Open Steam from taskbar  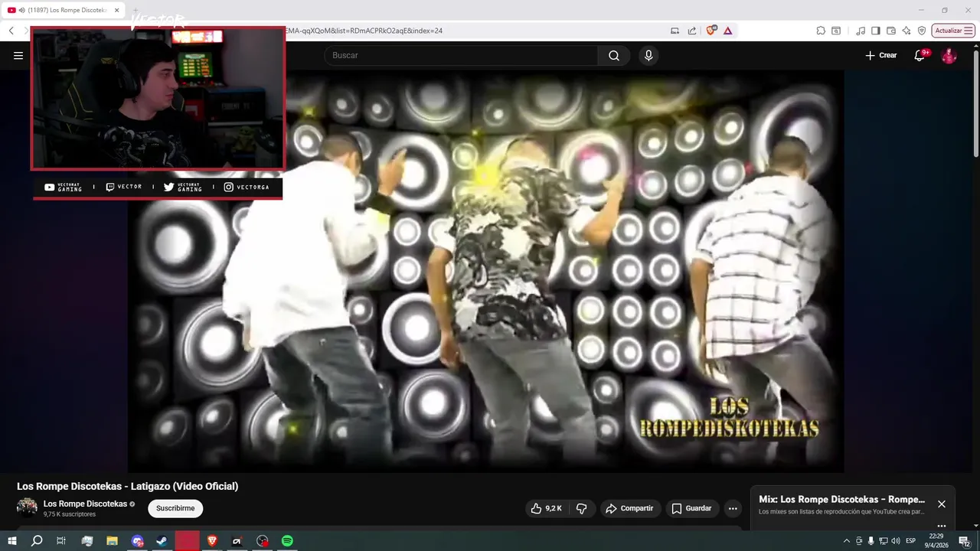(x=162, y=541)
